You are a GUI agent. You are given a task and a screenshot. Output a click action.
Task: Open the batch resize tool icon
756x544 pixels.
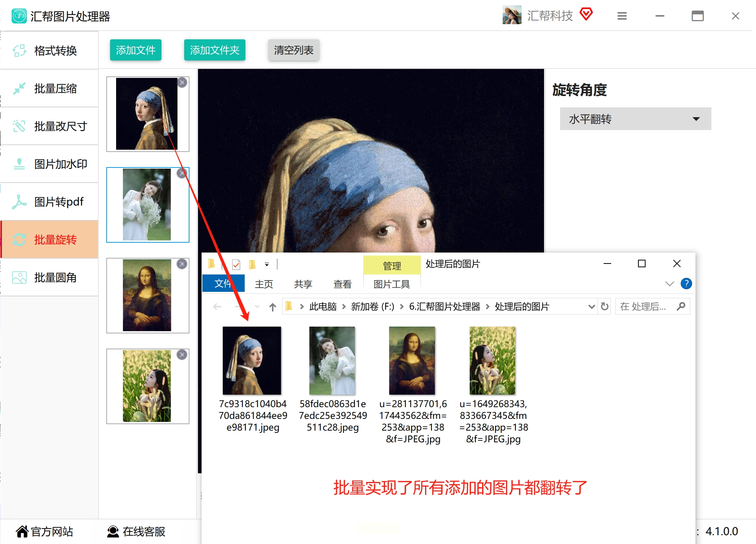click(x=19, y=126)
